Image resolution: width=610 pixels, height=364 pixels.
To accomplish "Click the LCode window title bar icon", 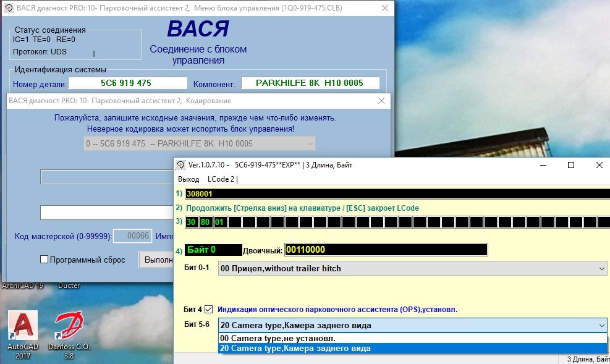I will tap(180, 165).
